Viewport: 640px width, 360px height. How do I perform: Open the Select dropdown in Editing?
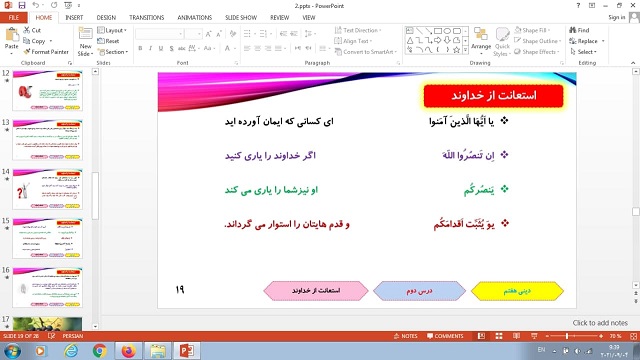tap(583, 52)
